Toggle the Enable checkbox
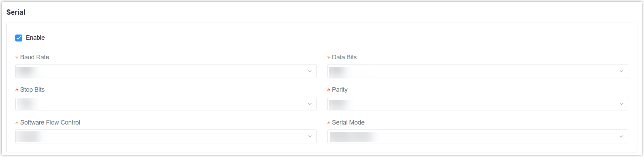Image resolution: width=644 pixels, height=157 pixels. (x=19, y=38)
